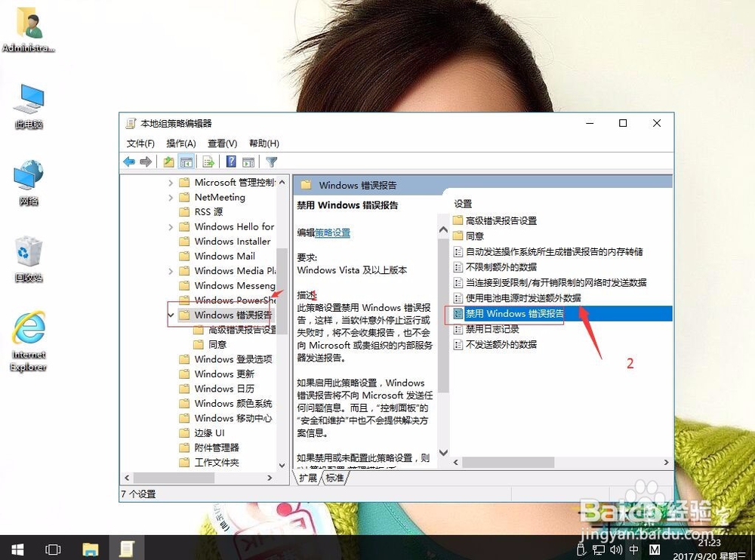Viewport: 755px width, 560px height.
Task: Toggle the Show/Hide console tree icon
Action: coord(186,162)
